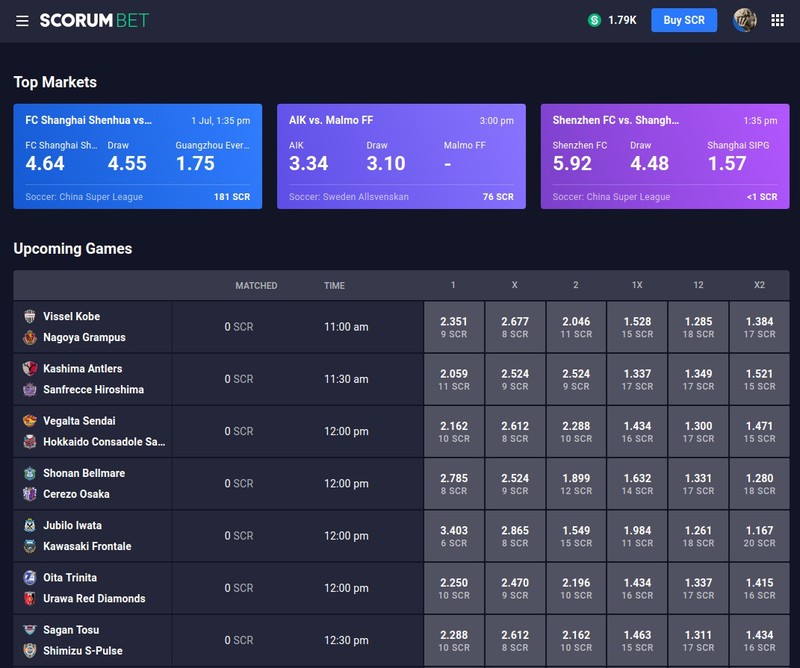Pick Vegalta Sendai win at 2.162
This screenshot has width=800, height=668.
[x=454, y=432]
